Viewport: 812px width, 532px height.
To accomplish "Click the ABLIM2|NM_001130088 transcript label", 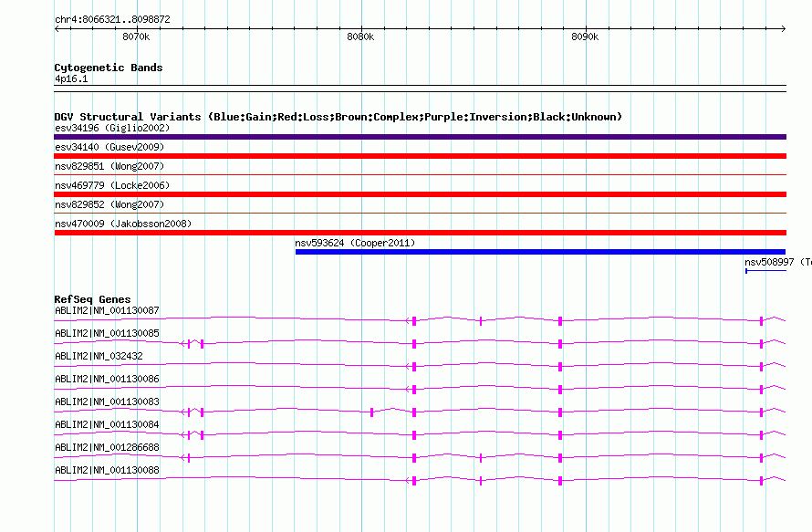I will point(107,470).
